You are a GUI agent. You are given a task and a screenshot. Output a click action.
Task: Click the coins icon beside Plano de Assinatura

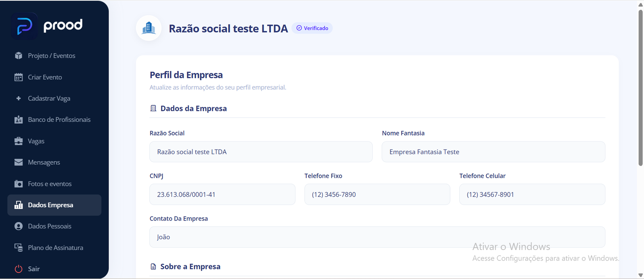coord(19,248)
